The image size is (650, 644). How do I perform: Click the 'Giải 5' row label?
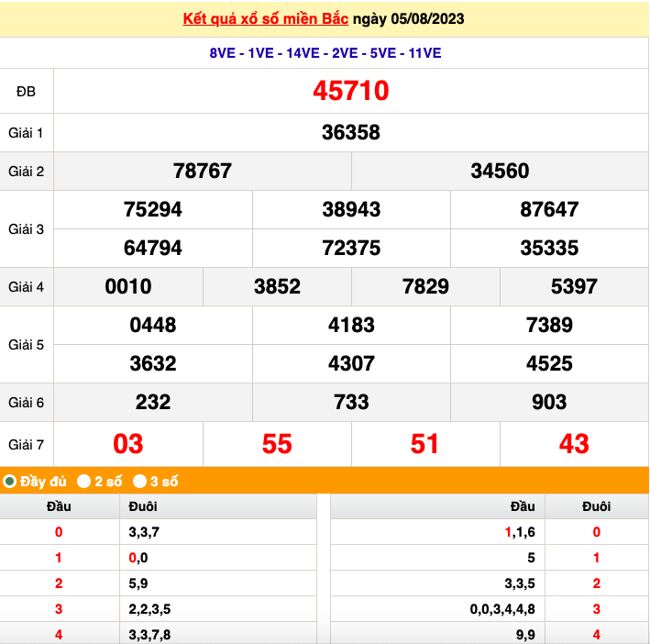[x=26, y=345]
